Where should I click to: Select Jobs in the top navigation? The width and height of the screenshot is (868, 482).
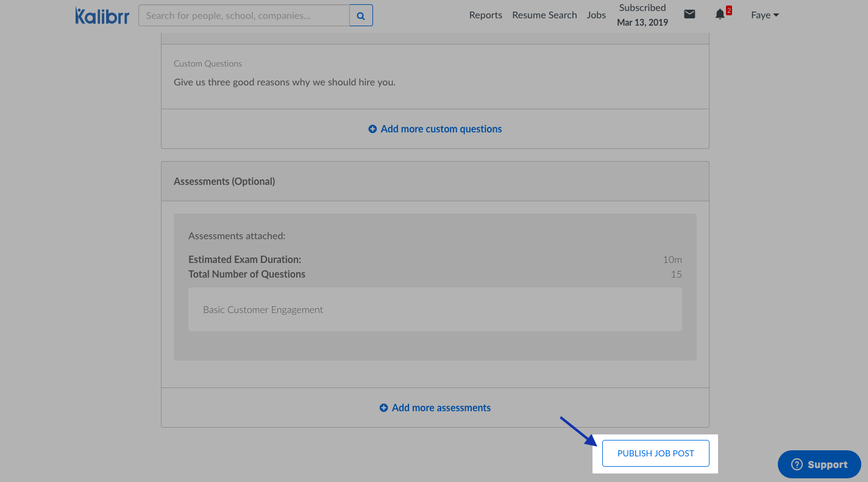[596, 15]
